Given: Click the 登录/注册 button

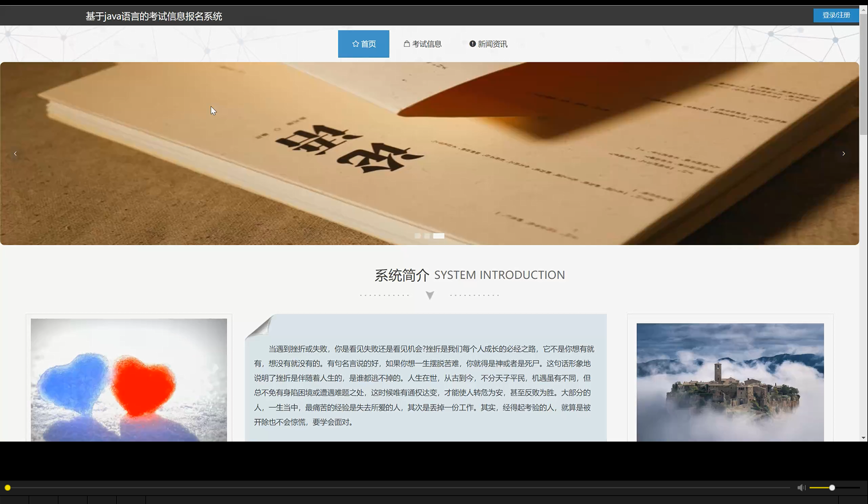Looking at the screenshot, I should click(835, 15).
